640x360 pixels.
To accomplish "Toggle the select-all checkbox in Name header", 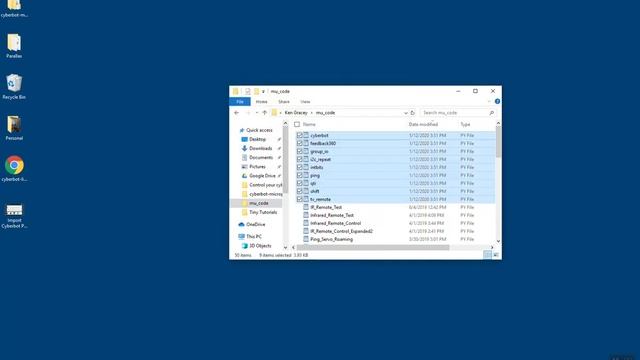I will pos(297,124).
